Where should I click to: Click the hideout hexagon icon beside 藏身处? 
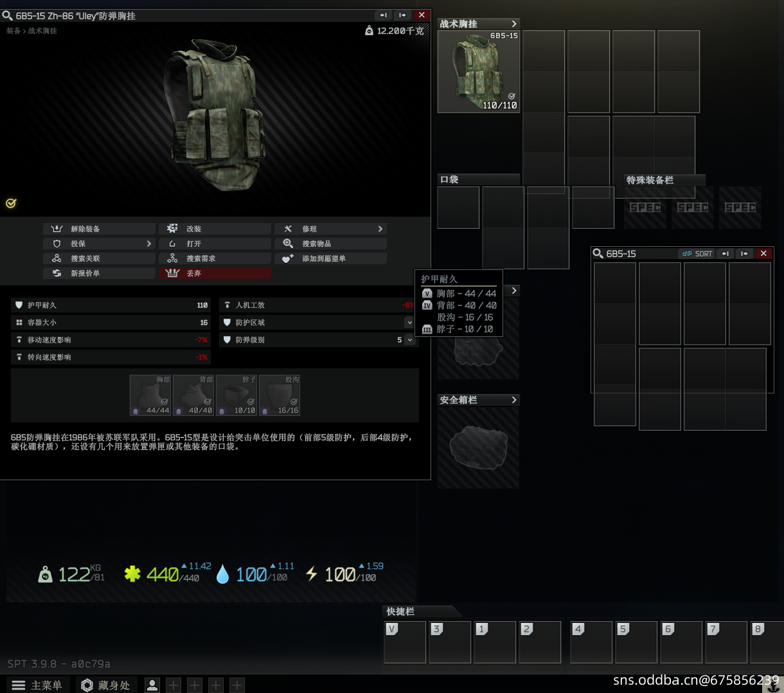pos(87,685)
